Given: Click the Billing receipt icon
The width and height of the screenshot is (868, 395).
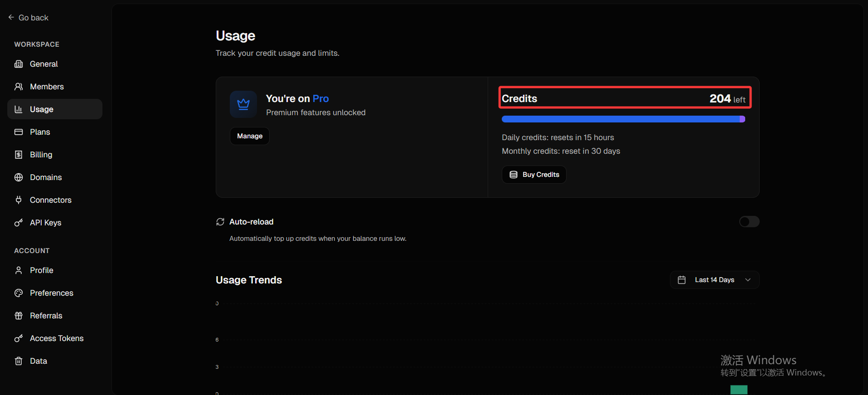Looking at the screenshot, I should pos(19,155).
